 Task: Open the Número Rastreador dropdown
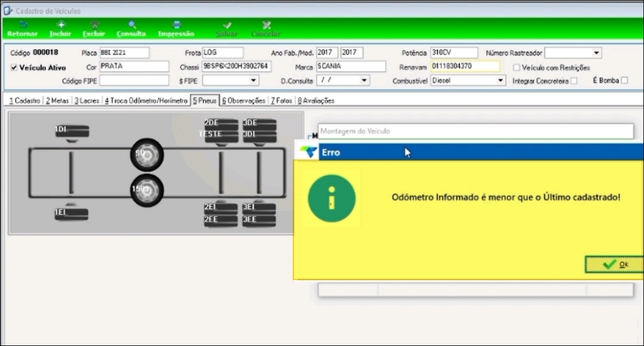596,53
